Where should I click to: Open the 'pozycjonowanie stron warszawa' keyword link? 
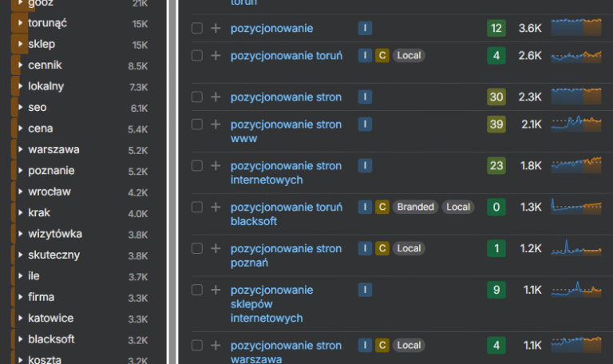pos(286,352)
